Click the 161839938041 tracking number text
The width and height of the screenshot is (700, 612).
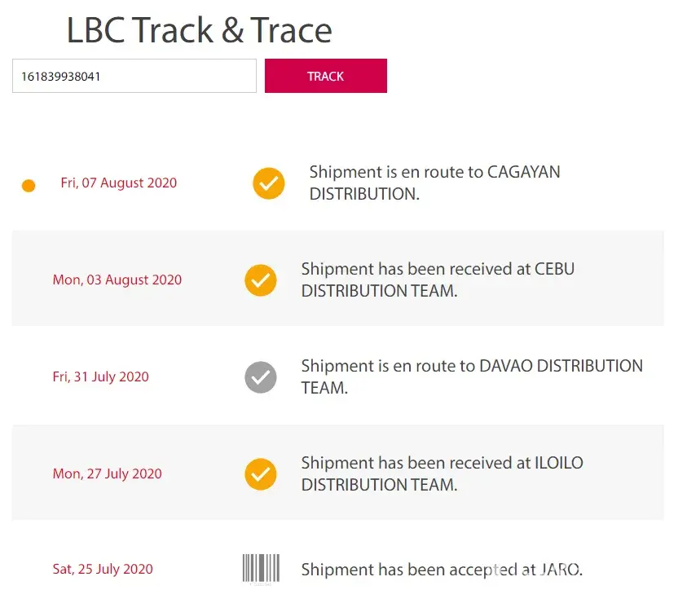pos(61,77)
